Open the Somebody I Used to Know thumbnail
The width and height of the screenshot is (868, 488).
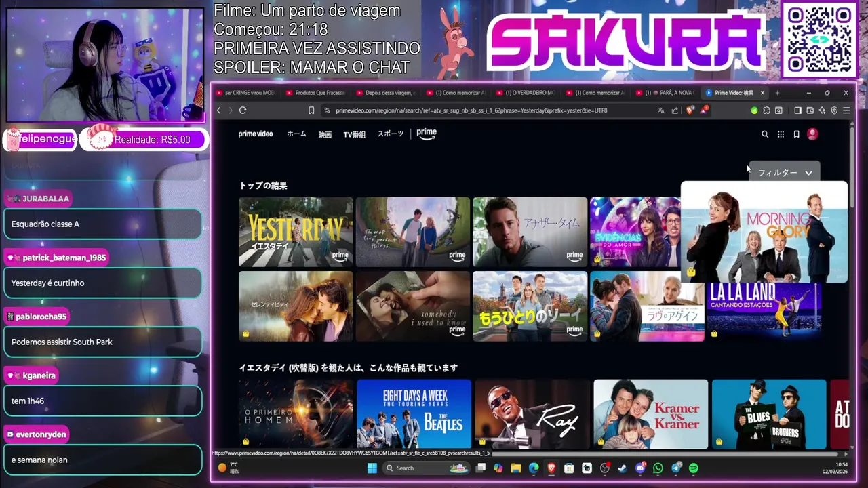(413, 306)
